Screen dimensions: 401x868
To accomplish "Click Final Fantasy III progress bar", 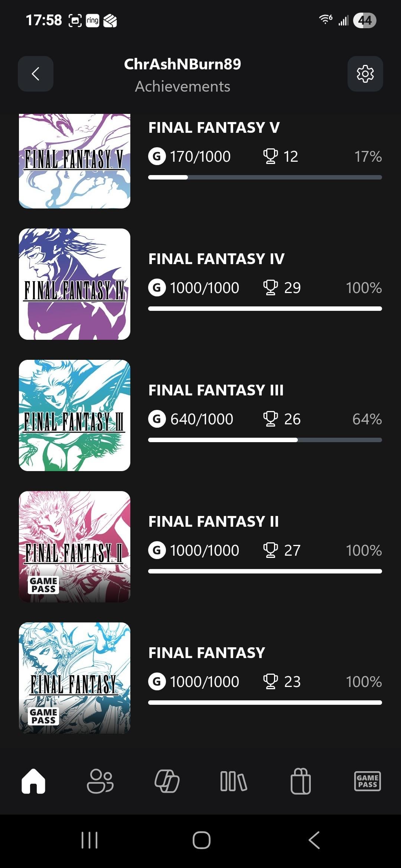I will [x=265, y=440].
